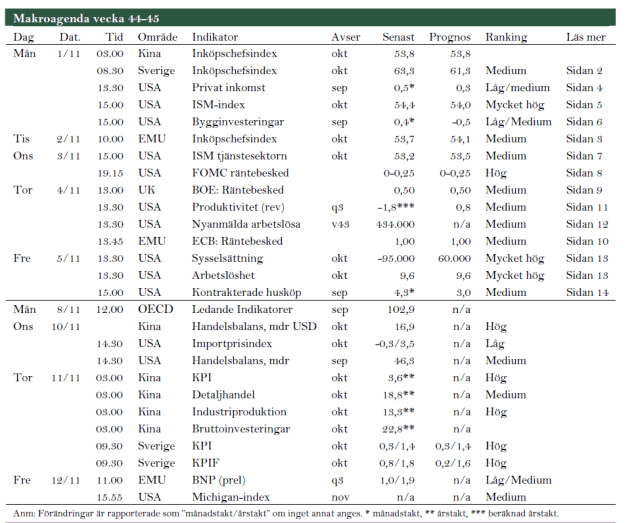Click the Område column header
The width and height of the screenshot is (640, 523).
157,37
